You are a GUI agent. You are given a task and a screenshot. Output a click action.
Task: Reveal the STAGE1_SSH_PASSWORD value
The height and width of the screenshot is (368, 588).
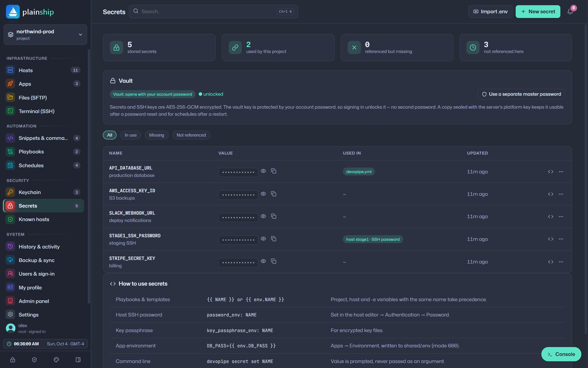tap(263, 239)
